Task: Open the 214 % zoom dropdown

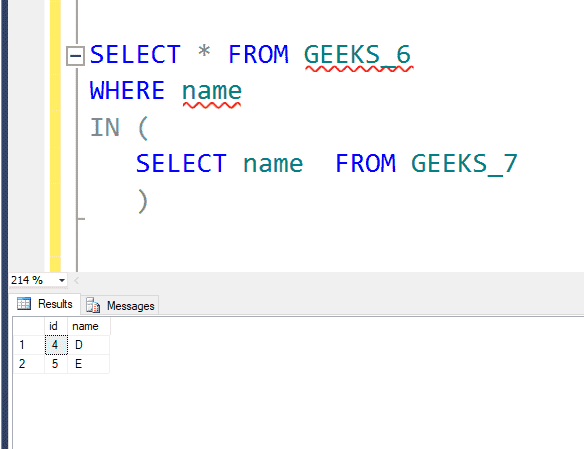Action: (x=62, y=280)
